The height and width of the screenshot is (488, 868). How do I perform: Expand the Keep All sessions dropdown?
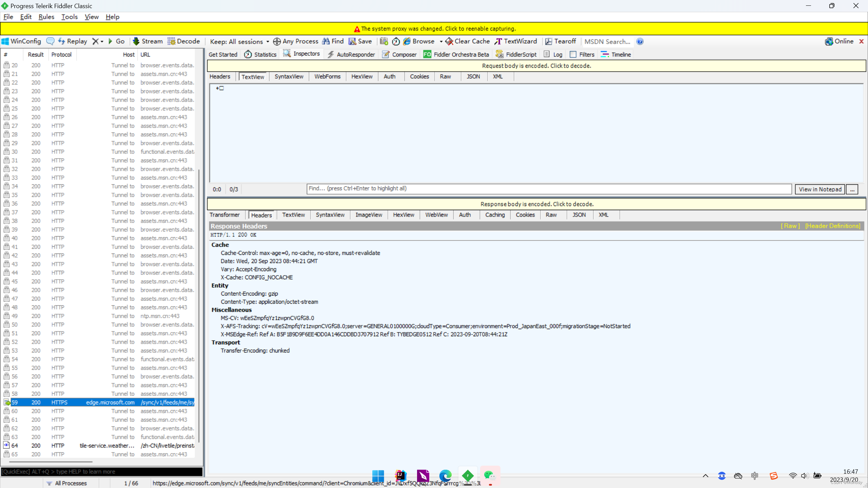(268, 42)
